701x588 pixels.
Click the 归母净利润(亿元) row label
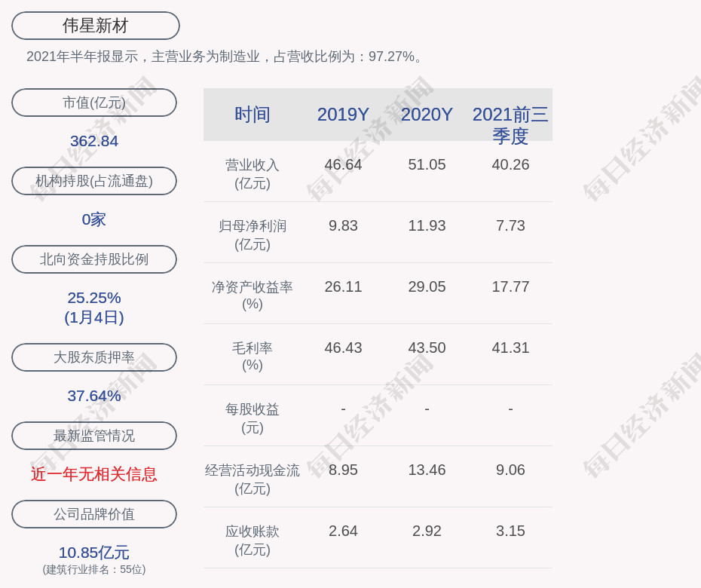[x=253, y=235]
